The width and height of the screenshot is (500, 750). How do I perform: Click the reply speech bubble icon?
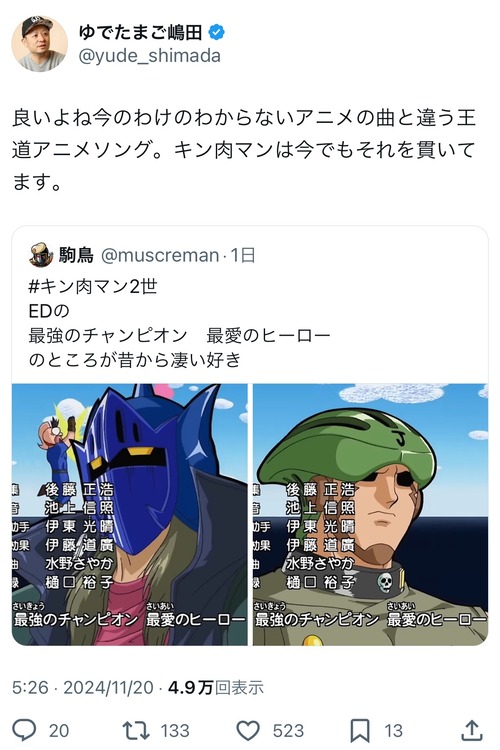tap(24, 730)
